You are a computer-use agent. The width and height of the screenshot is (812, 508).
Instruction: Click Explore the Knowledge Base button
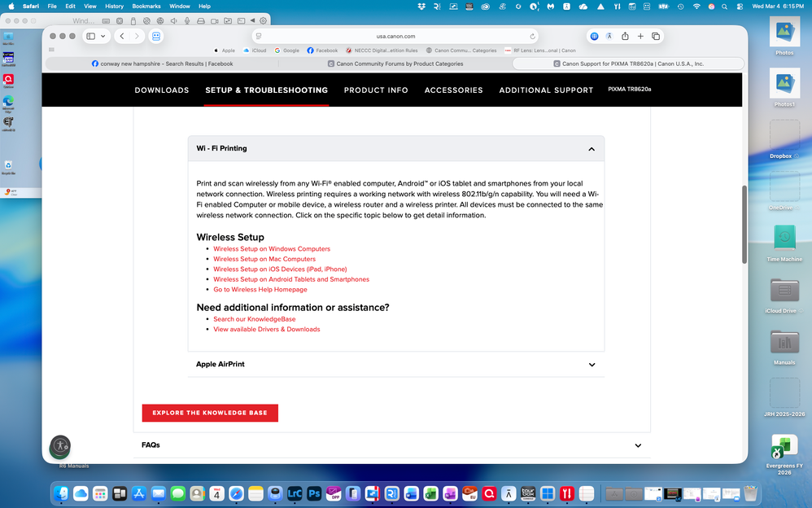click(x=210, y=413)
